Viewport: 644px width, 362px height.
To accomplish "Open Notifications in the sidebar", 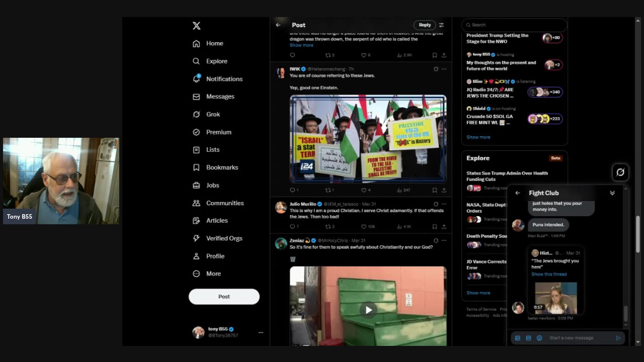I will click(x=218, y=79).
